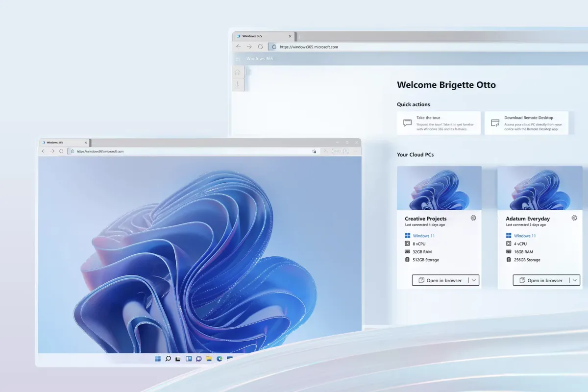Expand dropdown arrow beside Creative Projects Open in browser
Image resolution: width=588 pixels, height=392 pixels.
(473, 280)
